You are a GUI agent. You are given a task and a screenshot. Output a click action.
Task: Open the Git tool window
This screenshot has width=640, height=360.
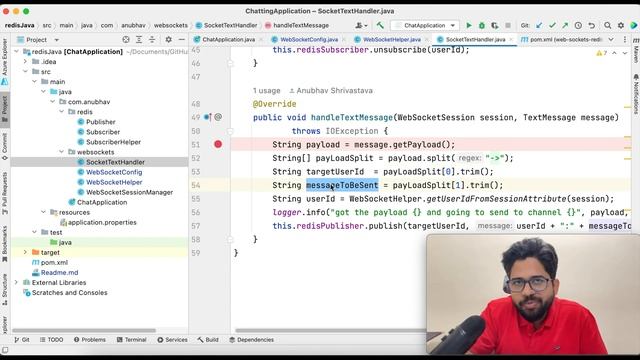[x=22, y=340]
